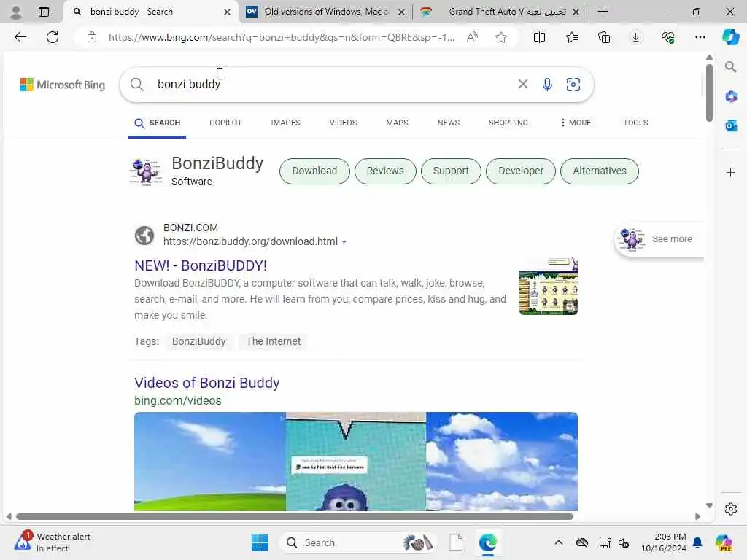This screenshot has width=747, height=560.
Task: Select the IMAGES search tab
Action: (x=285, y=122)
